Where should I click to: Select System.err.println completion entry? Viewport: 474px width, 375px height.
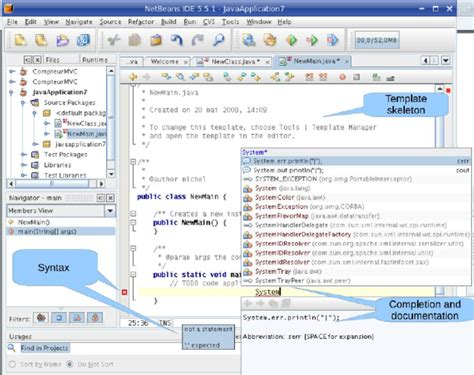(x=356, y=161)
